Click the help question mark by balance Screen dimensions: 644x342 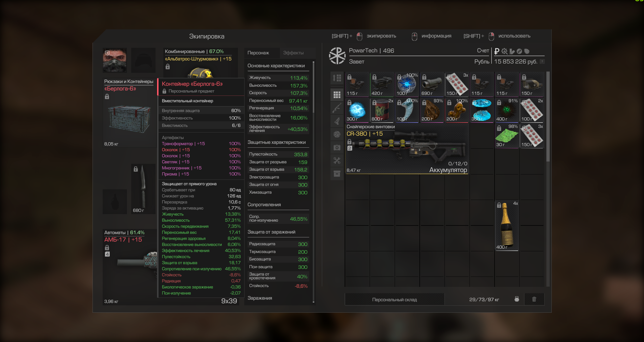tap(542, 61)
